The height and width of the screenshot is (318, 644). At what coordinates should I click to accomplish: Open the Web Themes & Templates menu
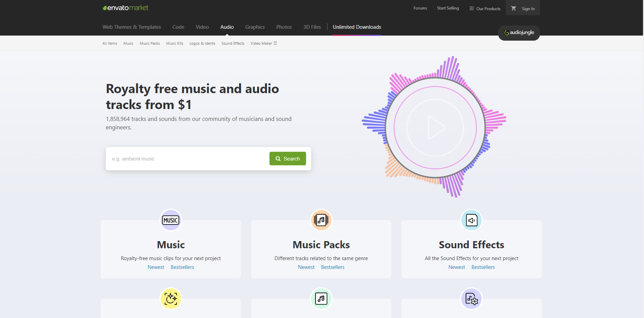[x=132, y=27]
